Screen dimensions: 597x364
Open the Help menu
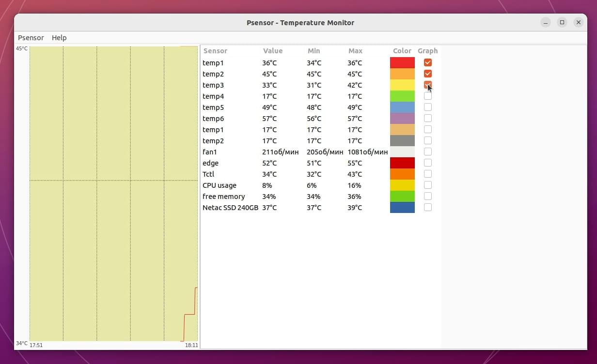[x=59, y=38]
